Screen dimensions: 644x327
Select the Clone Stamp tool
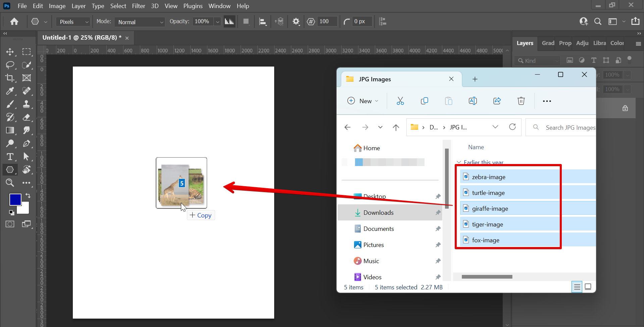pos(27,104)
